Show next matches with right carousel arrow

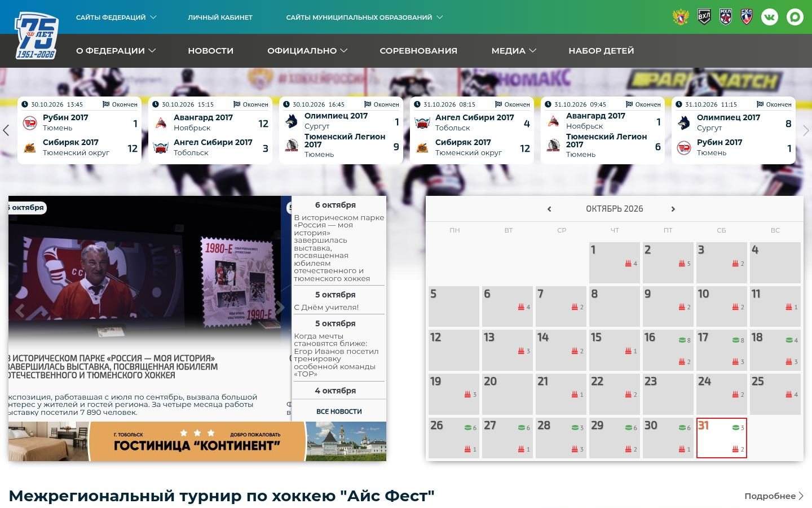pyautogui.click(x=806, y=130)
